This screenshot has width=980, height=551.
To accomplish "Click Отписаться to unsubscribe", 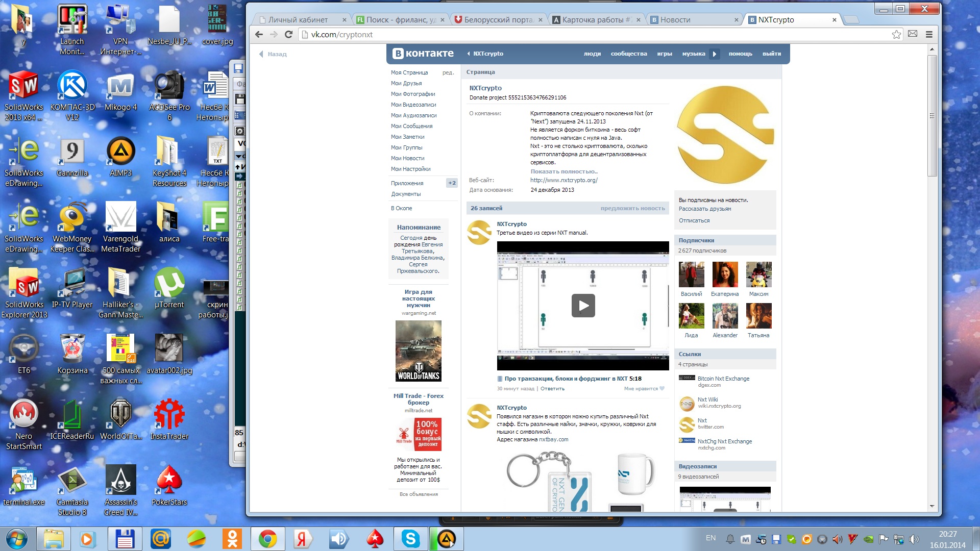I will [694, 220].
